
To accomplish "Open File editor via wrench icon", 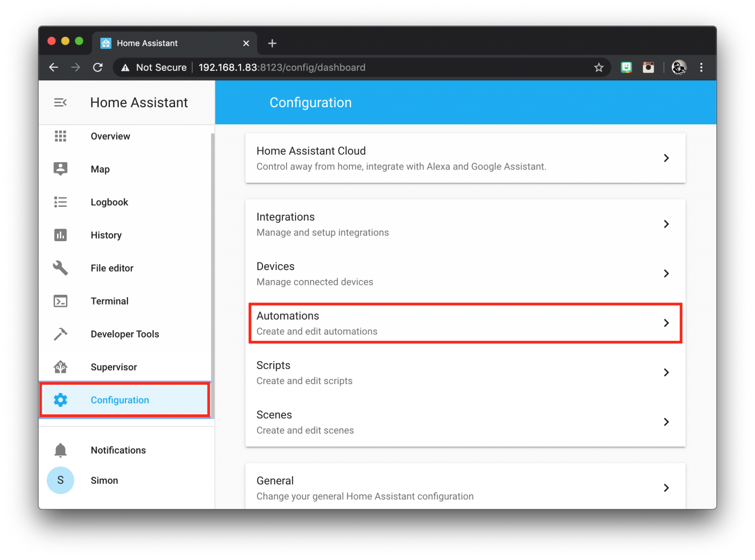I will pos(60,268).
